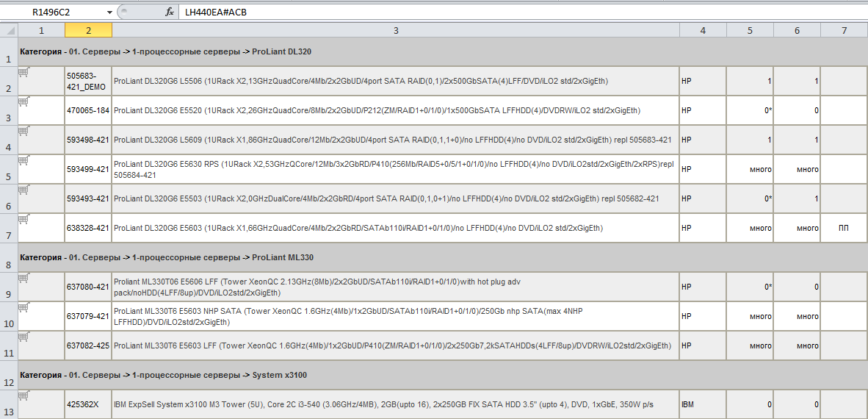
Task: Select row header 13
Action: [9, 404]
